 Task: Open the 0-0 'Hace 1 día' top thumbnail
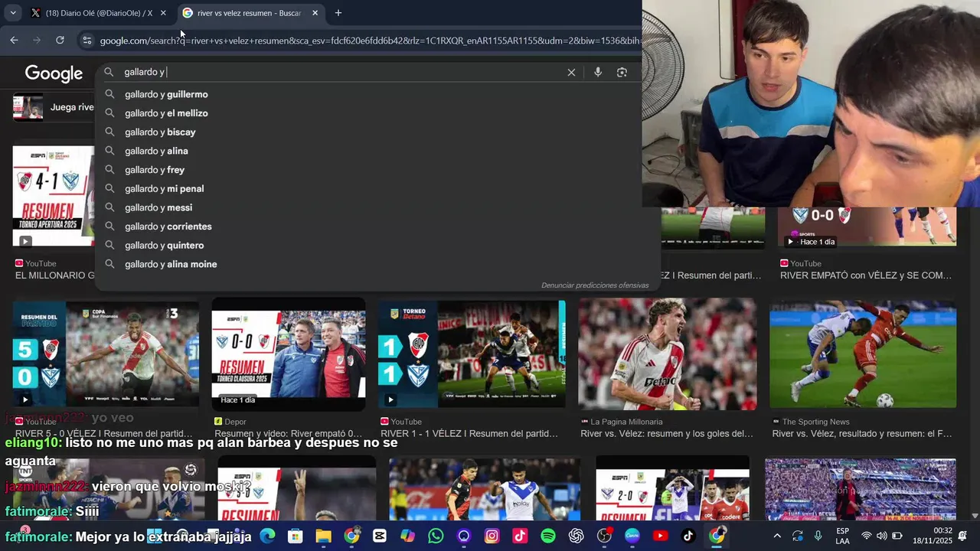coord(867,227)
